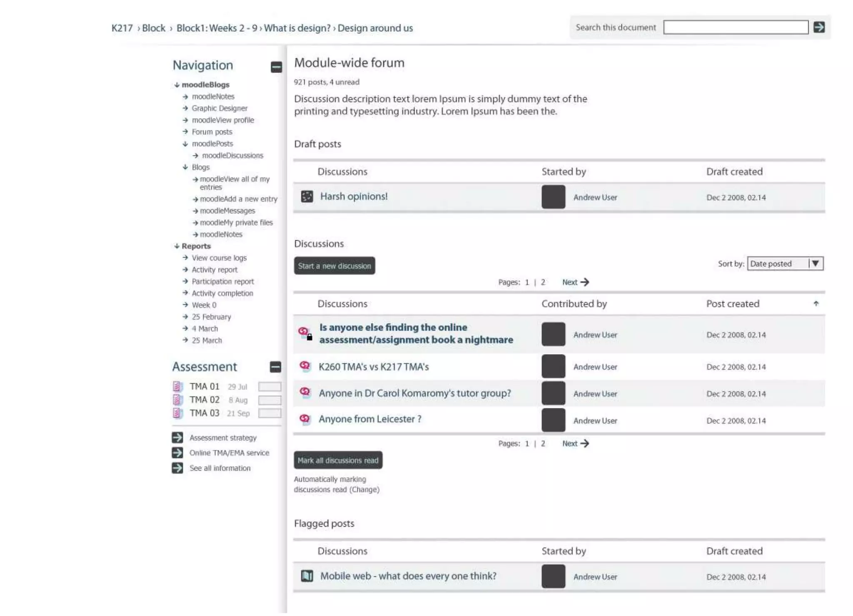The height and width of the screenshot is (616, 853).
Task: Click the TMA 01 assignment icon
Action: tap(177, 386)
